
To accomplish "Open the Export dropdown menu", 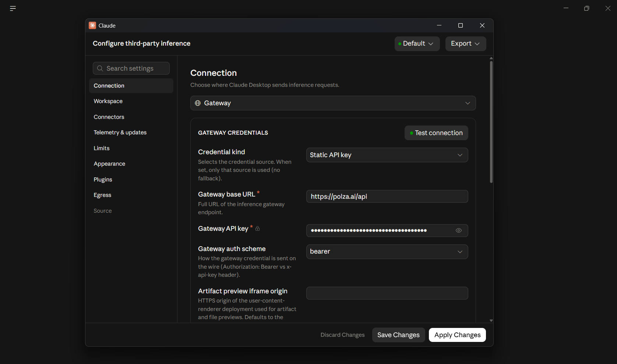I will pos(466,43).
